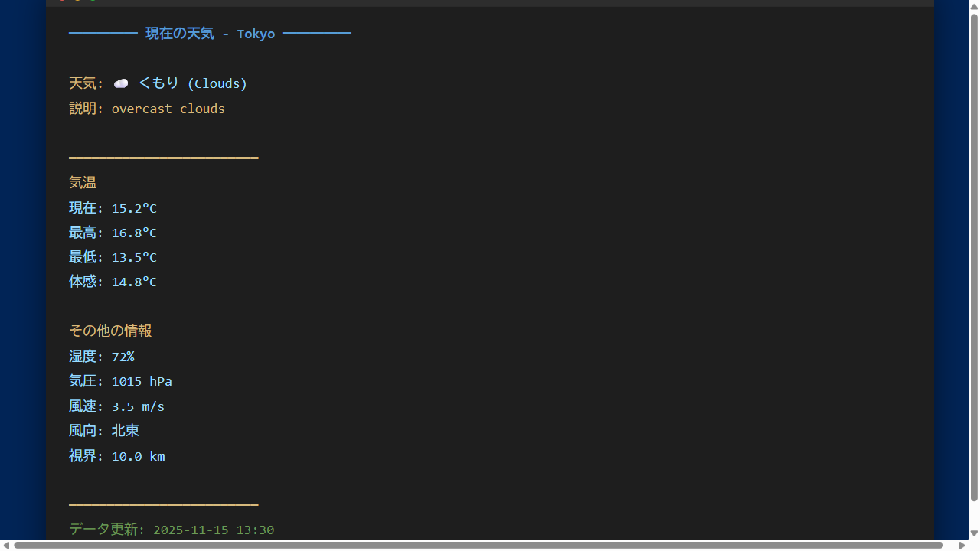Click the vertical scrollbar down arrow

click(974, 533)
